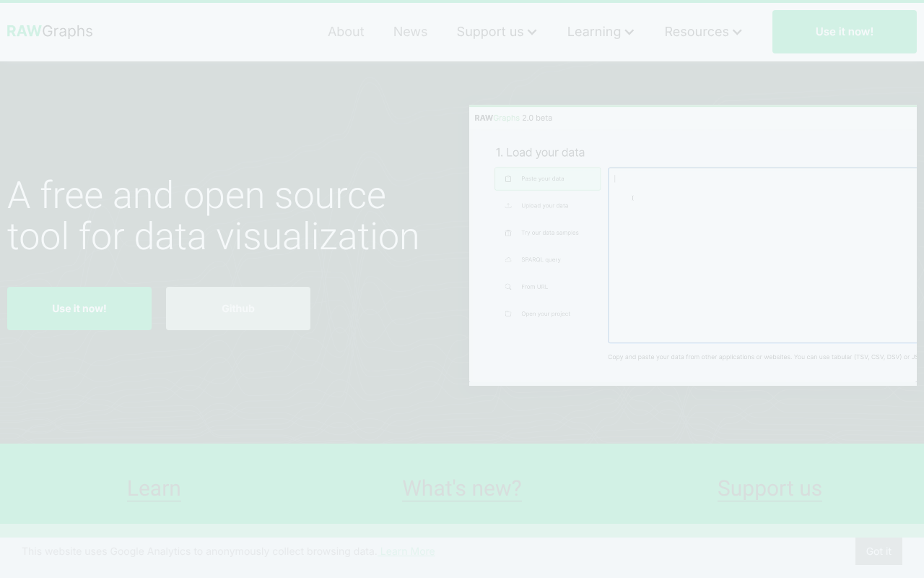Switch to the Upload your data option
Screen dimensions: 924x578
pos(545,205)
